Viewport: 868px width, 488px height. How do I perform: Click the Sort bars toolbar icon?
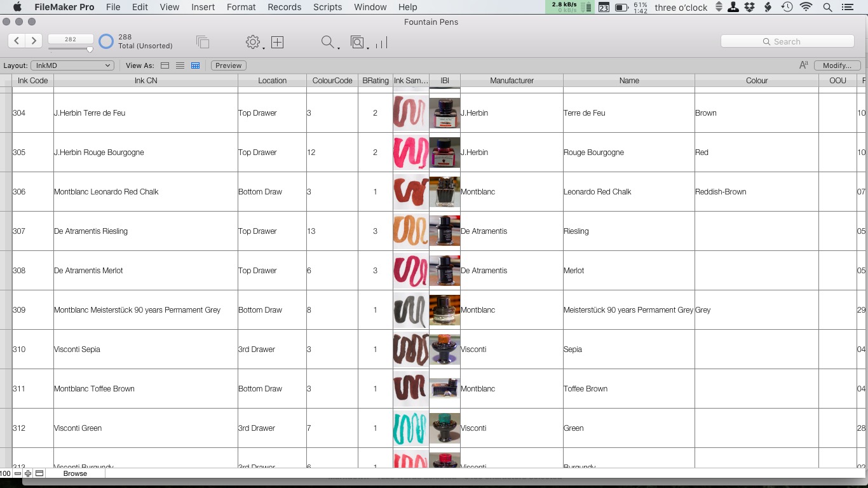pos(381,43)
